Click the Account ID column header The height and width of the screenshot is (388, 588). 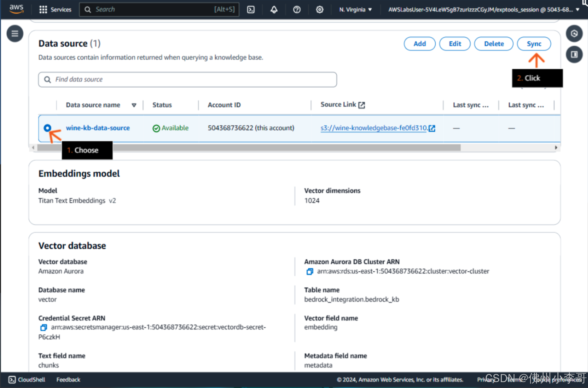tap(224, 105)
